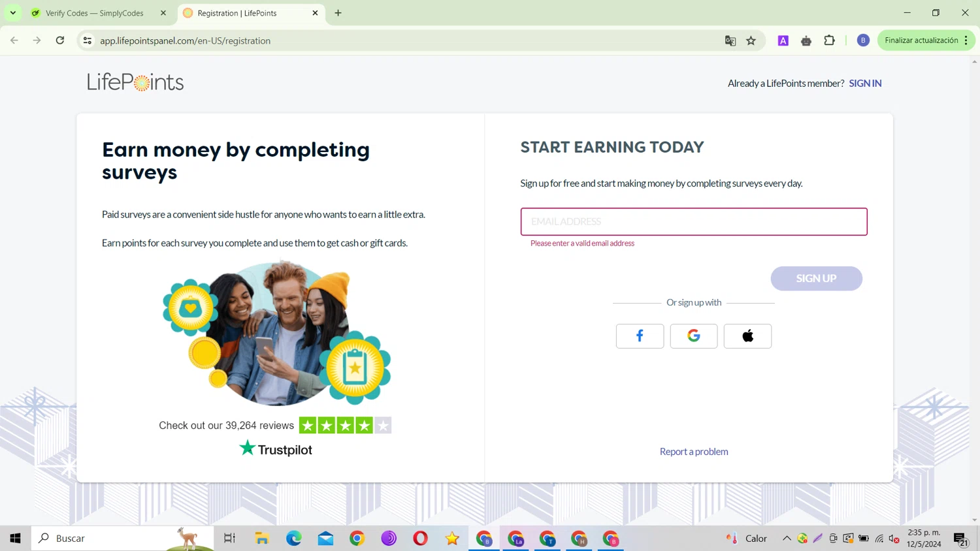Click the LifePoints logo
This screenshot has height=551, width=980.
pos(135,82)
